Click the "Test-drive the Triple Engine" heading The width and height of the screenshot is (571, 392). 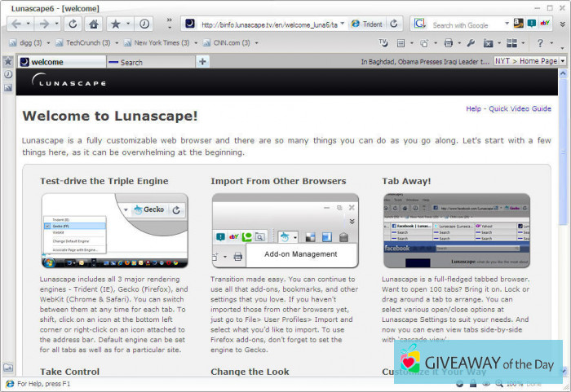[x=104, y=181]
